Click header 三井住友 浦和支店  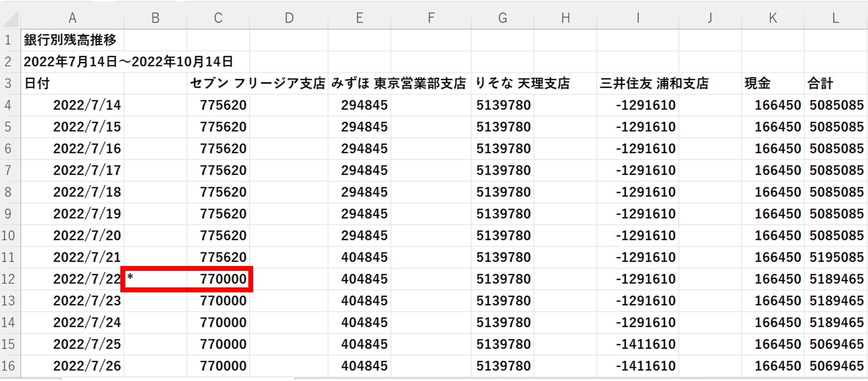pos(654,83)
